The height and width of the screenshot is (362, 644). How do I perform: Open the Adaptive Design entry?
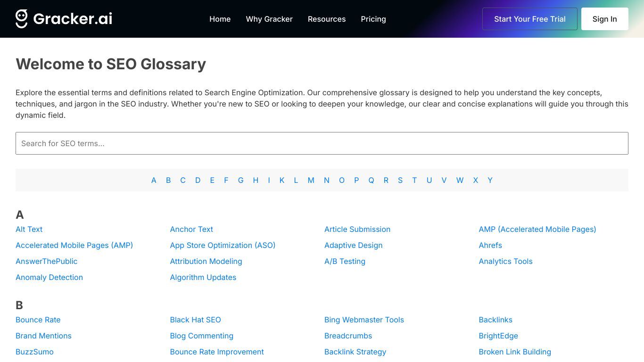(354, 245)
